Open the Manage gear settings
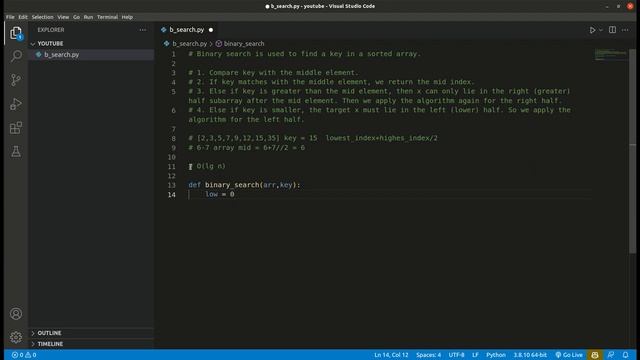Viewport: 640px width, 360px height. click(x=16, y=337)
